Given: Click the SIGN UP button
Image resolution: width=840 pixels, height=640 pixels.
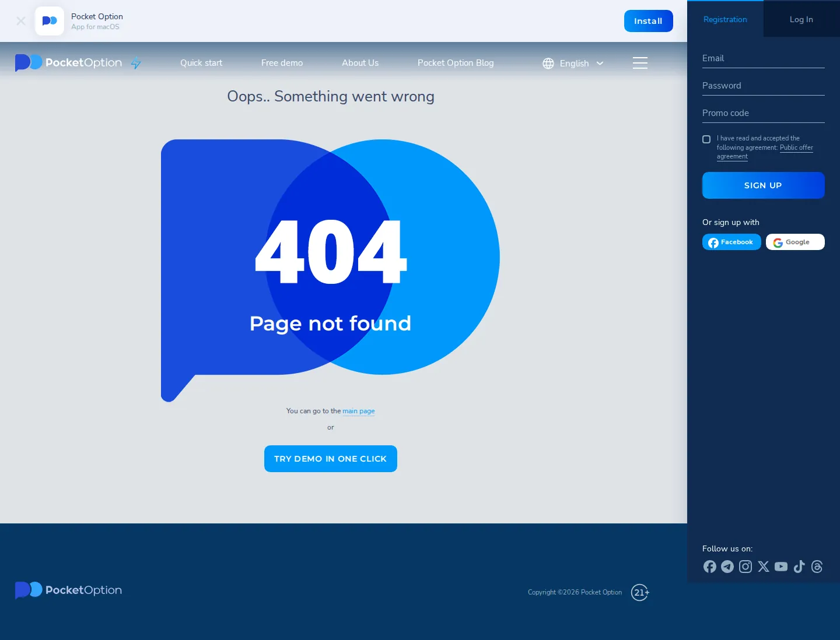Looking at the screenshot, I should tap(763, 185).
